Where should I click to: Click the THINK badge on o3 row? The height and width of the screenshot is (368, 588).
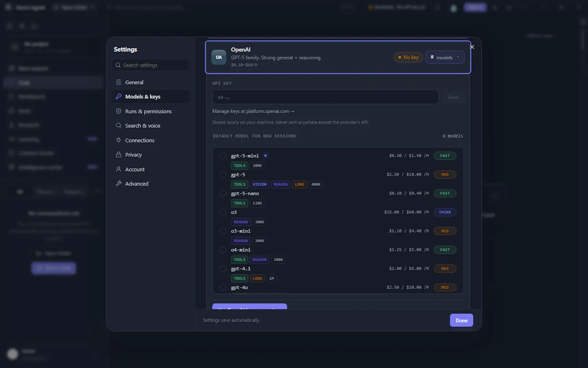445,212
